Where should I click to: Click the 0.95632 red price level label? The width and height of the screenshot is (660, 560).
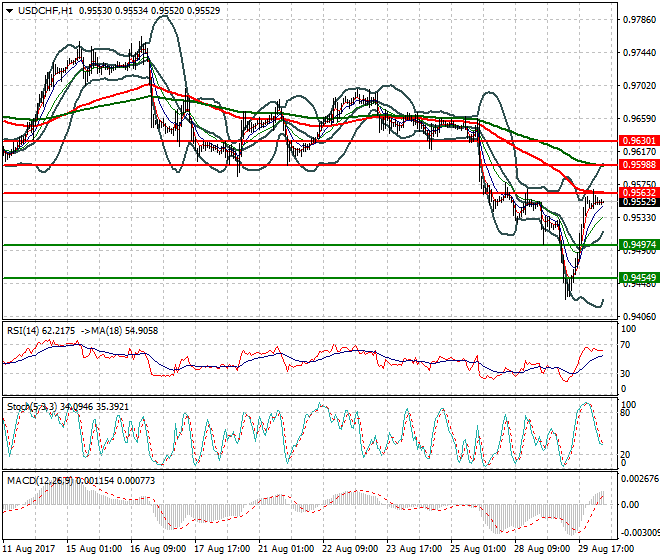(639, 193)
